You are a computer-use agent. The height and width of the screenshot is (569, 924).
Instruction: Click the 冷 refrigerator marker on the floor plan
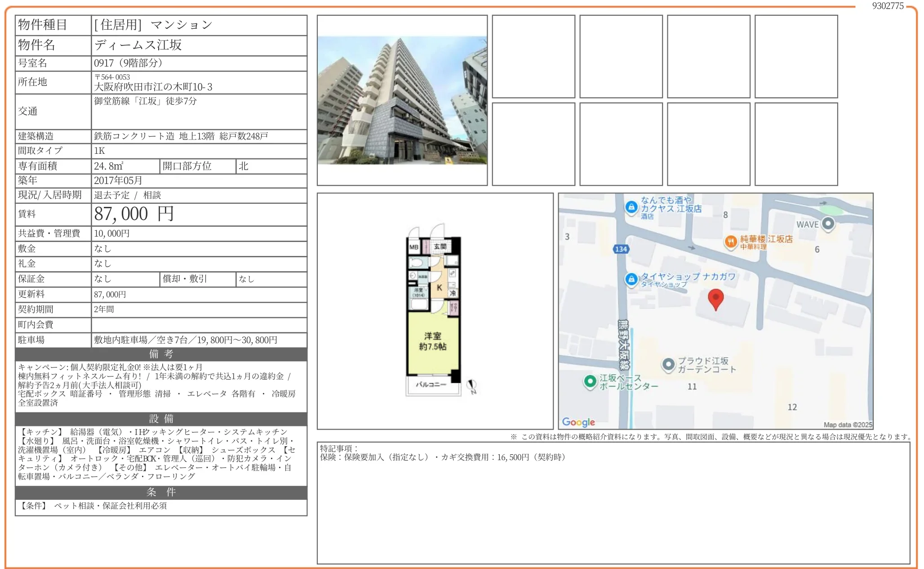(x=454, y=293)
